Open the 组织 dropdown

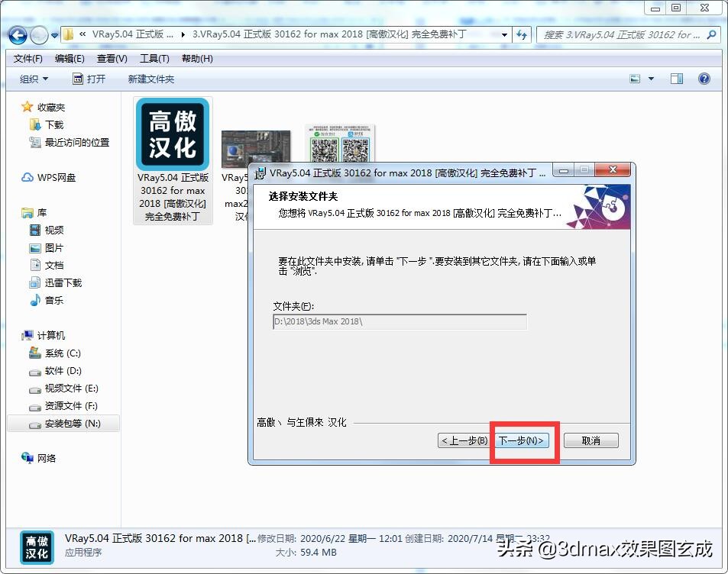(x=34, y=79)
